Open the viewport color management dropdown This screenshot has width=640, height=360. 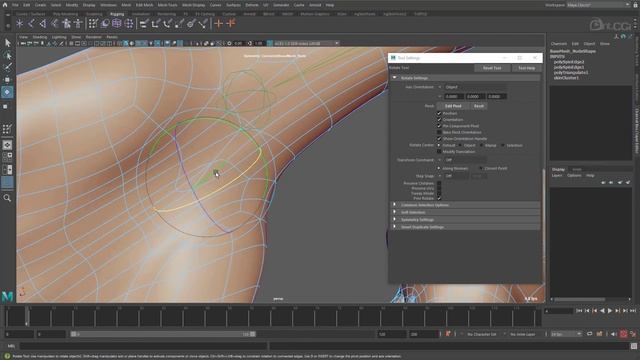pyautogui.click(x=307, y=43)
